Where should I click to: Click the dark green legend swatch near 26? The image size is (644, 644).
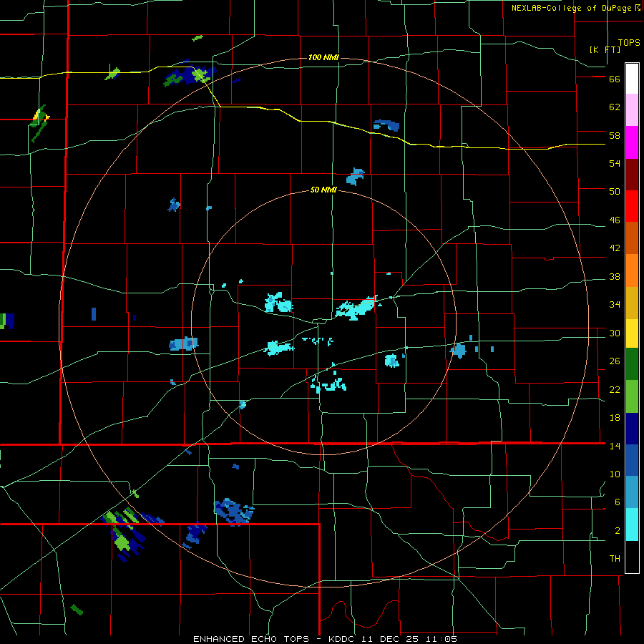pyautogui.click(x=632, y=364)
